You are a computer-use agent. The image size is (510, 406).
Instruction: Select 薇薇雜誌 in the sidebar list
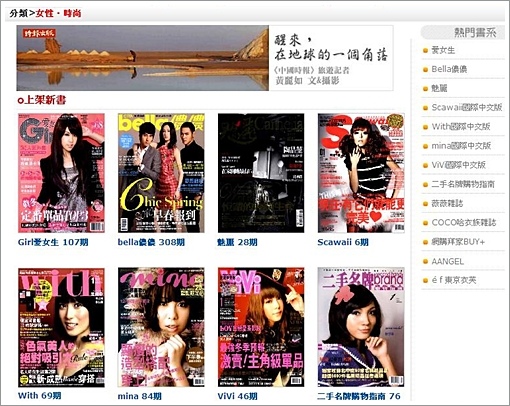tap(447, 203)
